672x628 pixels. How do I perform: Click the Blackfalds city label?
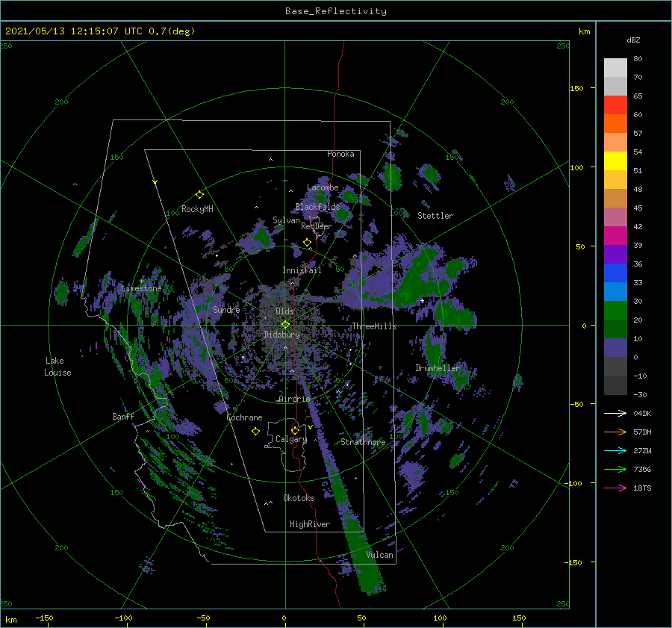(x=317, y=207)
